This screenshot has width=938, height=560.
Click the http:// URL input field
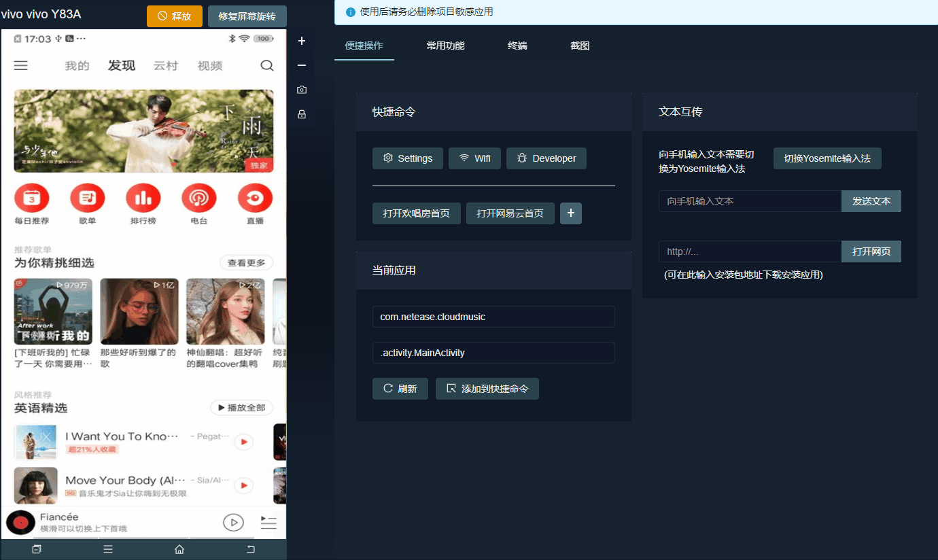click(750, 251)
